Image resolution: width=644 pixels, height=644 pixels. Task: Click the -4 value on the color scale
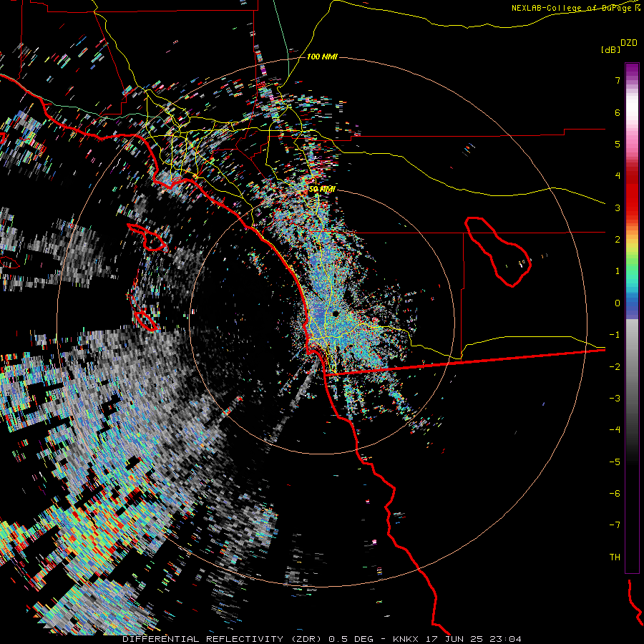615,430
